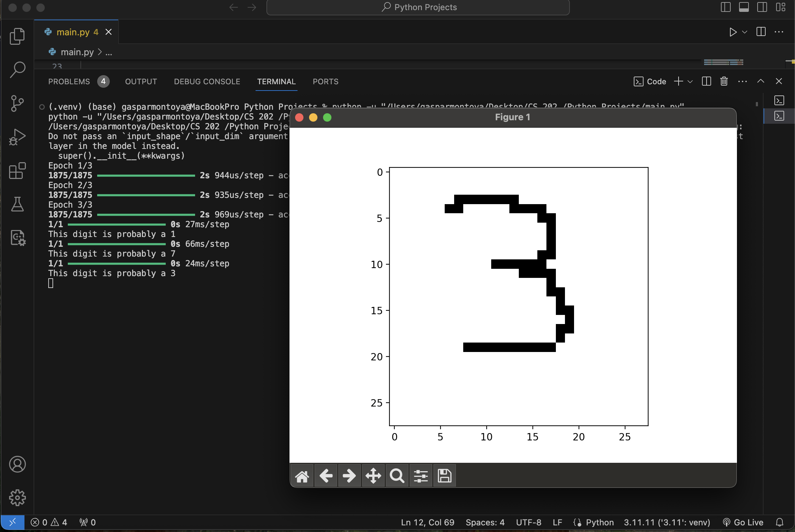Open editor More Actions ellipsis
795x532 pixels.
tap(779, 32)
